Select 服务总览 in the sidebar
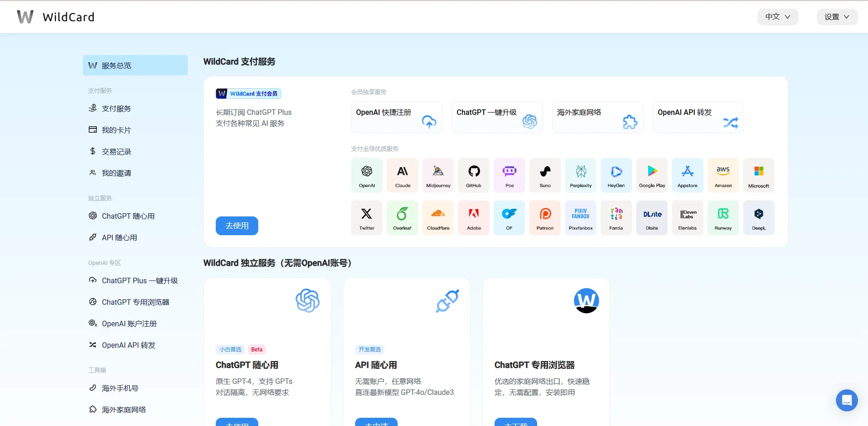Screen dimensions: 868x426 pos(135,65)
